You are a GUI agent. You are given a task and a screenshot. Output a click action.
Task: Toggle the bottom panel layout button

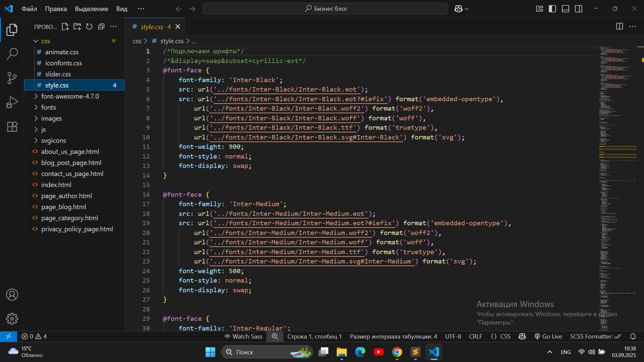[x=566, y=9]
